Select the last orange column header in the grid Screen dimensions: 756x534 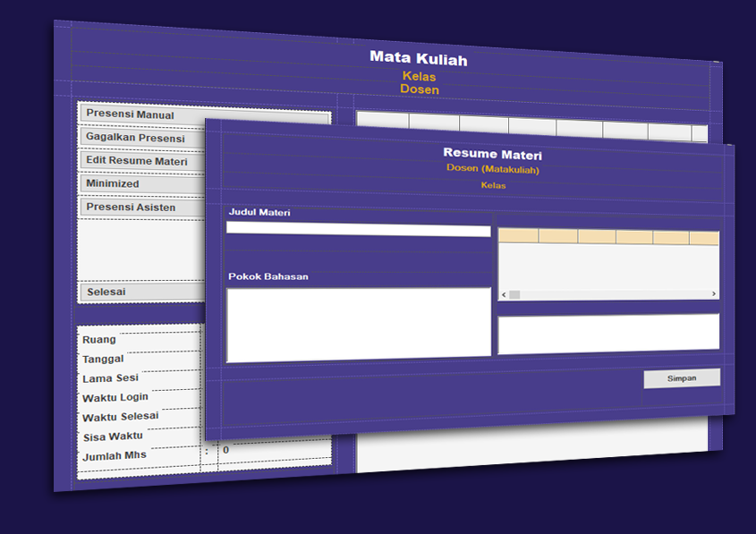[704, 238]
